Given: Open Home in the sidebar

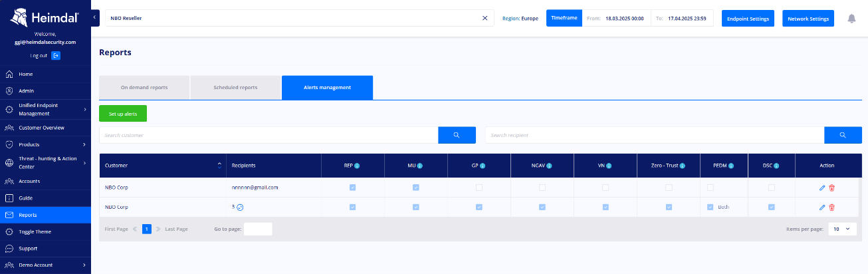Looking at the screenshot, I should coord(45,74).
